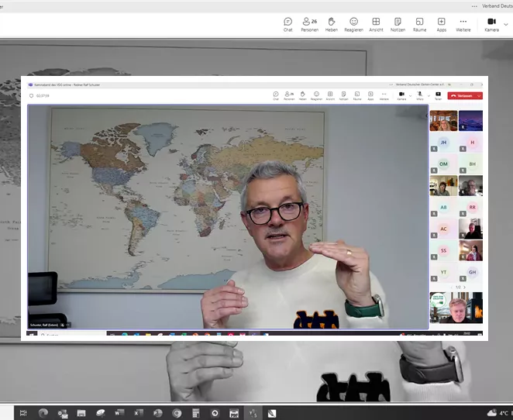This screenshot has width=513, height=420.
Task: Click Räume icon in the shared window toolbar
Action: tap(357, 95)
